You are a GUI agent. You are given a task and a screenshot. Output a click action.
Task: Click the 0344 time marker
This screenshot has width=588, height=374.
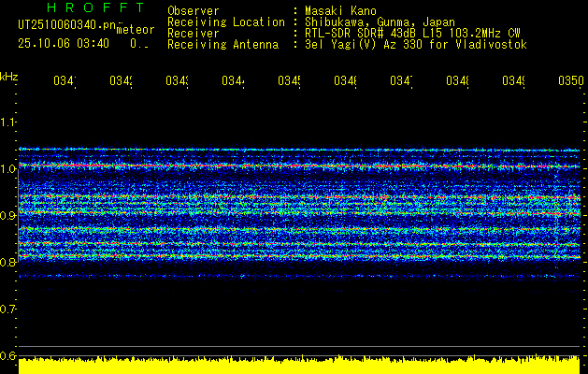pyautogui.click(x=233, y=81)
